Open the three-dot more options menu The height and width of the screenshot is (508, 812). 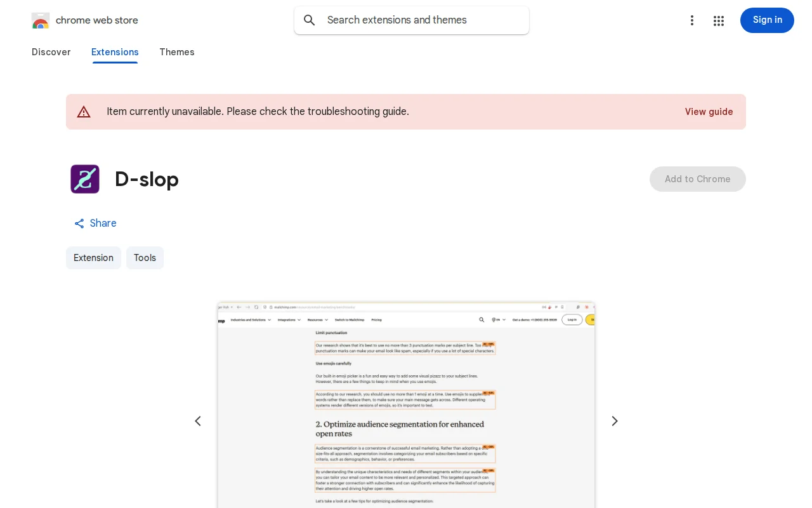click(692, 20)
